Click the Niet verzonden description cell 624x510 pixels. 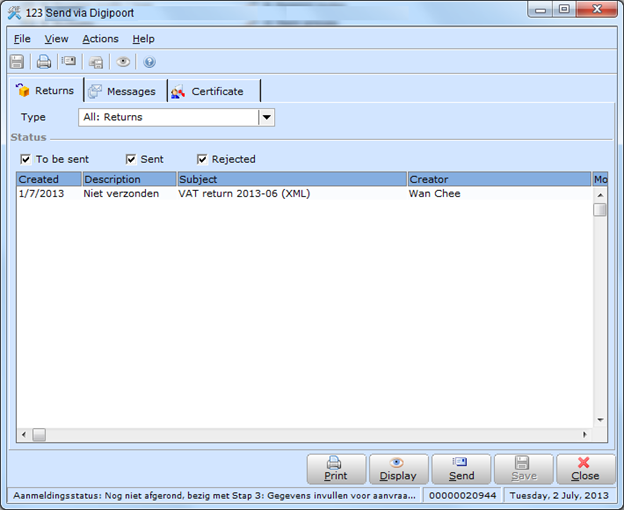click(x=121, y=194)
